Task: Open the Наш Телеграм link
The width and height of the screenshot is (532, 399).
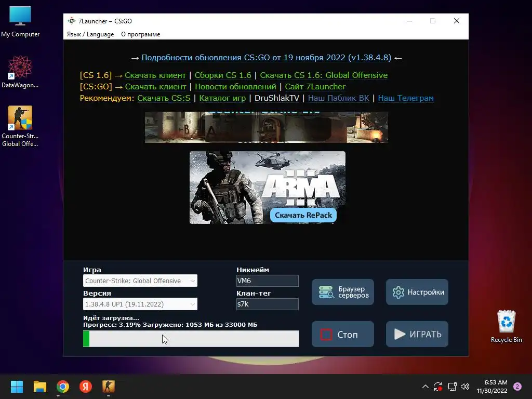Action: [406, 98]
